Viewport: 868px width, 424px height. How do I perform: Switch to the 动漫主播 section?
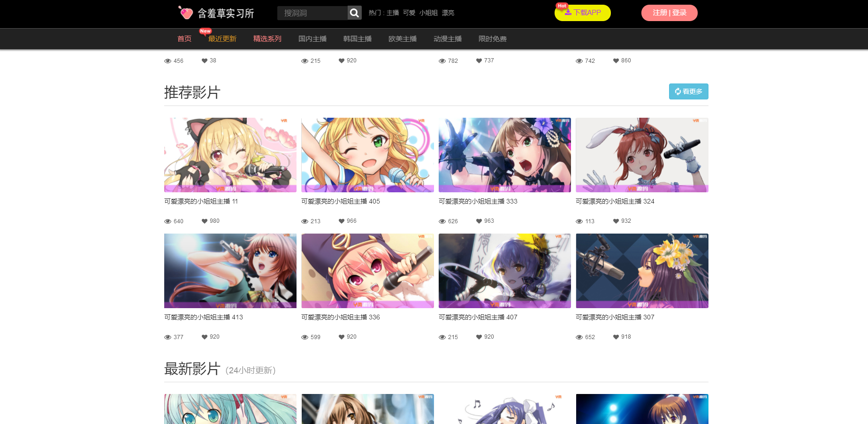pos(448,39)
